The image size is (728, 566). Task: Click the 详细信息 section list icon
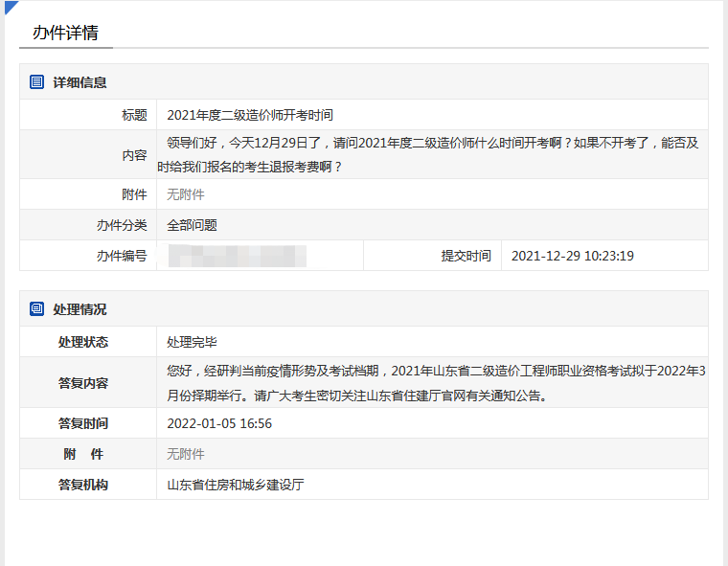coord(36,82)
